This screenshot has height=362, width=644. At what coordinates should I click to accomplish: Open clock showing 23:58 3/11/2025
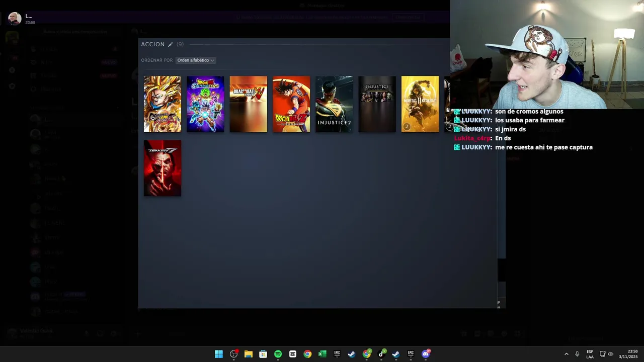coord(628,354)
